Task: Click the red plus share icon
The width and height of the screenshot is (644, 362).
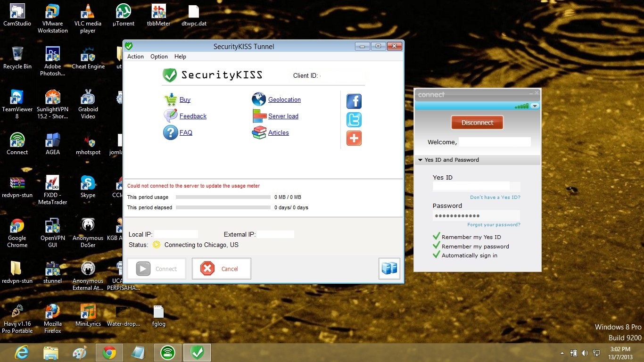Action: coord(354,138)
